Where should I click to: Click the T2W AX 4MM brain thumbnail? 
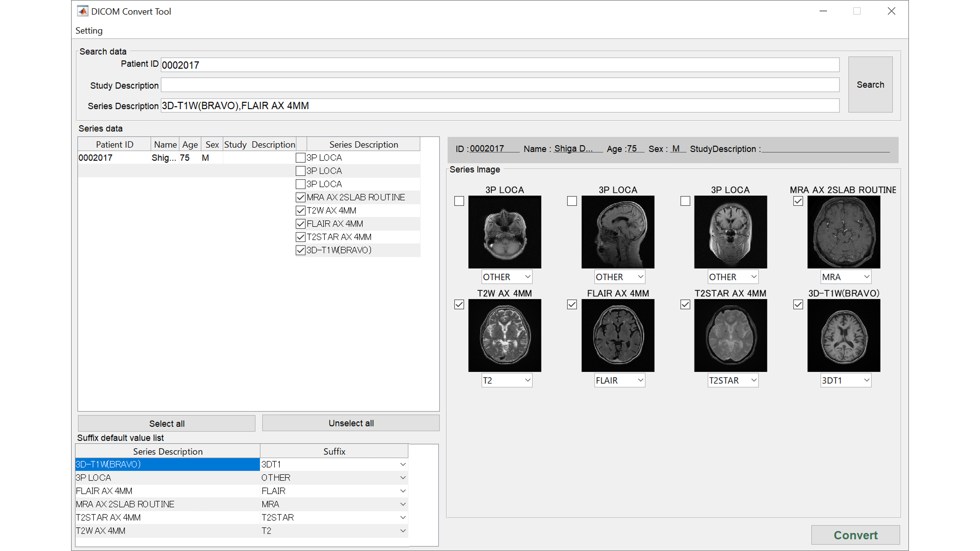(504, 335)
